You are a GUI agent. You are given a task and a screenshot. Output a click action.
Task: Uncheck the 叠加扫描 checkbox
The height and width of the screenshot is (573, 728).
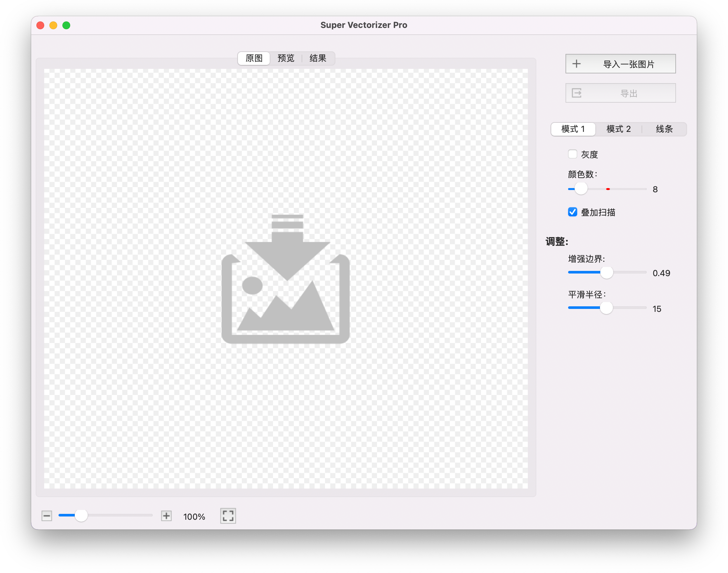(573, 212)
